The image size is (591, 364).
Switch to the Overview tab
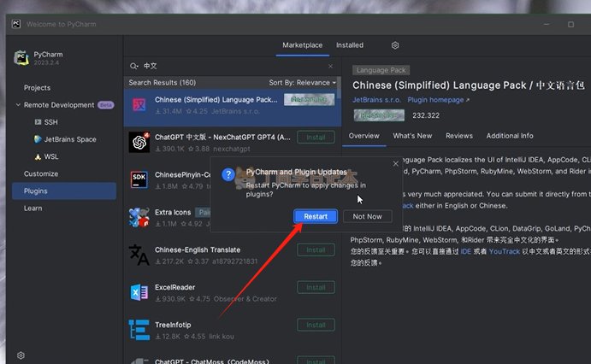(x=363, y=136)
